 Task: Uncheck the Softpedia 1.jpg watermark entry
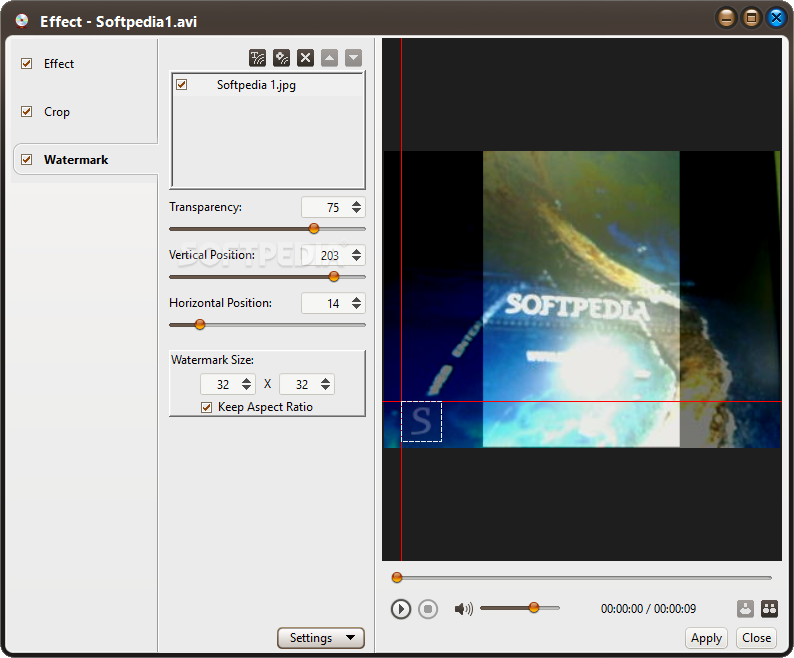pos(182,85)
